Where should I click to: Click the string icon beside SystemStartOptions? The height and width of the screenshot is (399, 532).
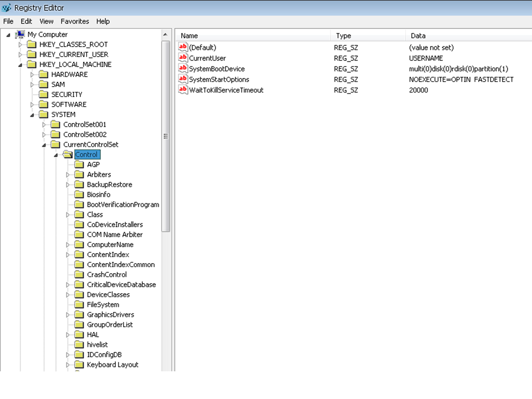click(x=183, y=79)
